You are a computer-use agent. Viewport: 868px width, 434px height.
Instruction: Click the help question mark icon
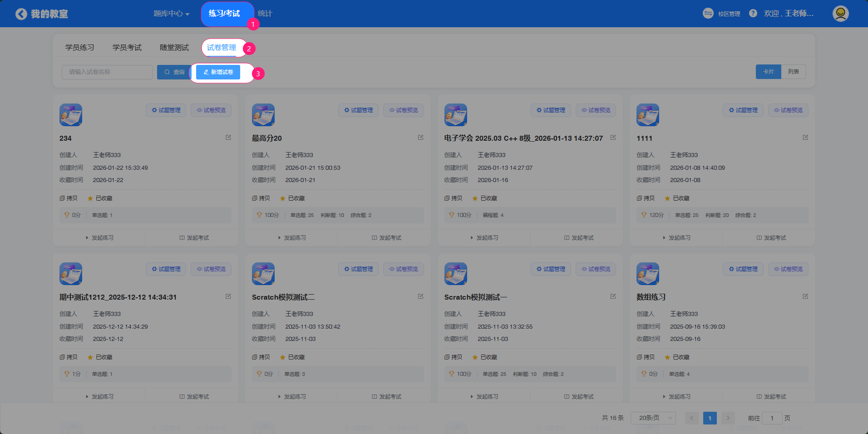(753, 14)
